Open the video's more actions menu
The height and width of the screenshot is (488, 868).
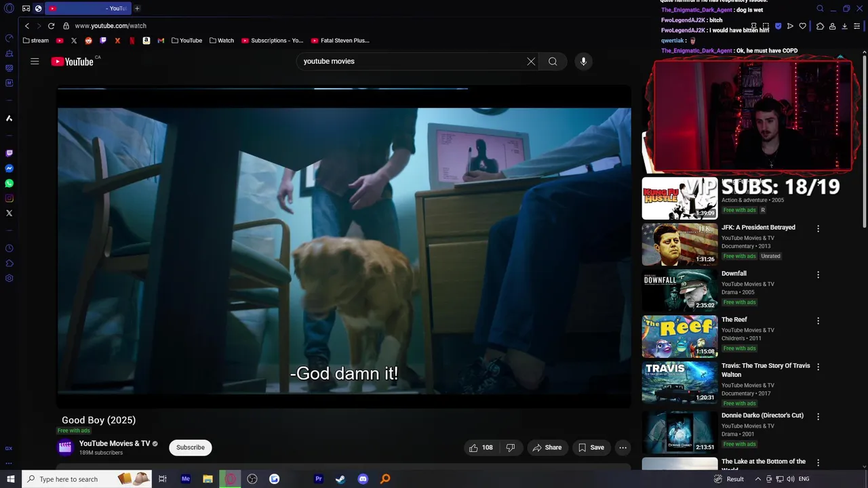[x=623, y=447]
